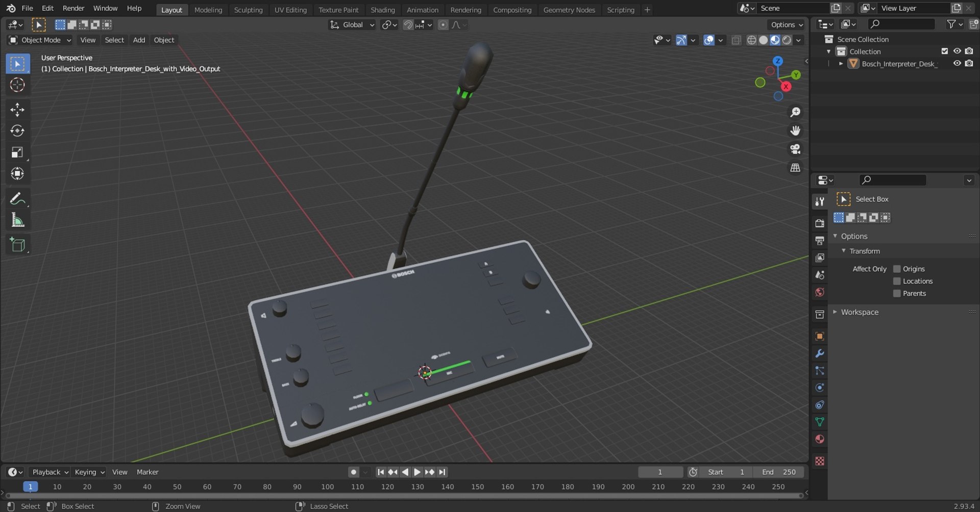Viewport: 980px width, 512px height.
Task: Hide Bosch_Interpreter_Desk object in viewport
Action: coord(957,63)
